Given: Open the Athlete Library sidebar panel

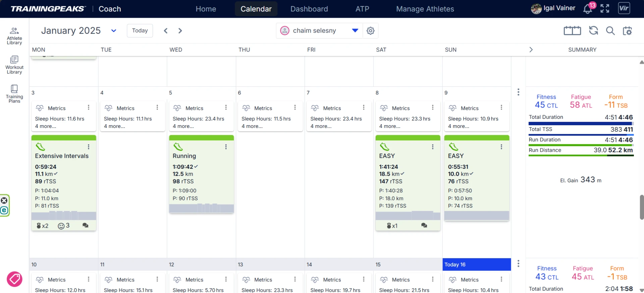Looking at the screenshot, I should pos(14,36).
